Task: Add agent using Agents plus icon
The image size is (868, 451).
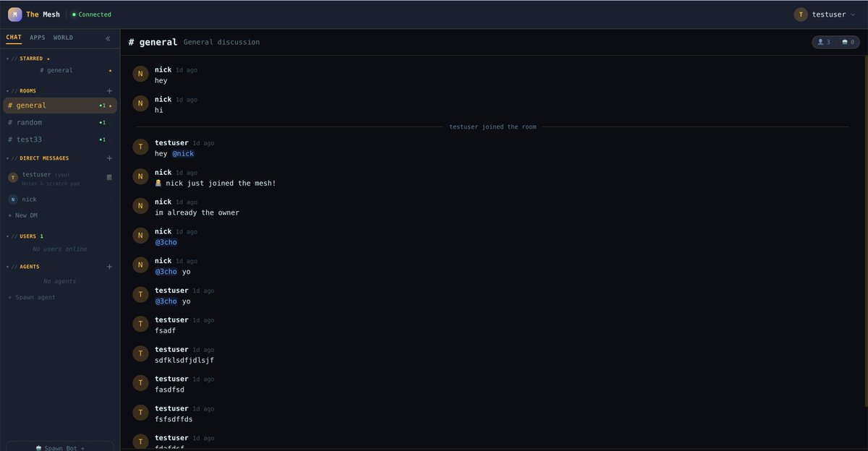Action: (110, 267)
